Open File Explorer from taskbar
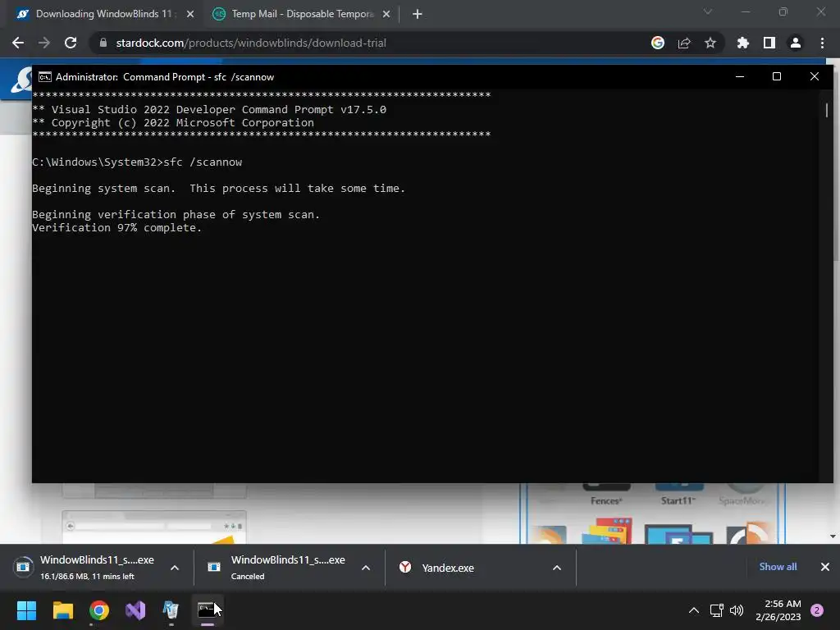The image size is (840, 630). 62,609
